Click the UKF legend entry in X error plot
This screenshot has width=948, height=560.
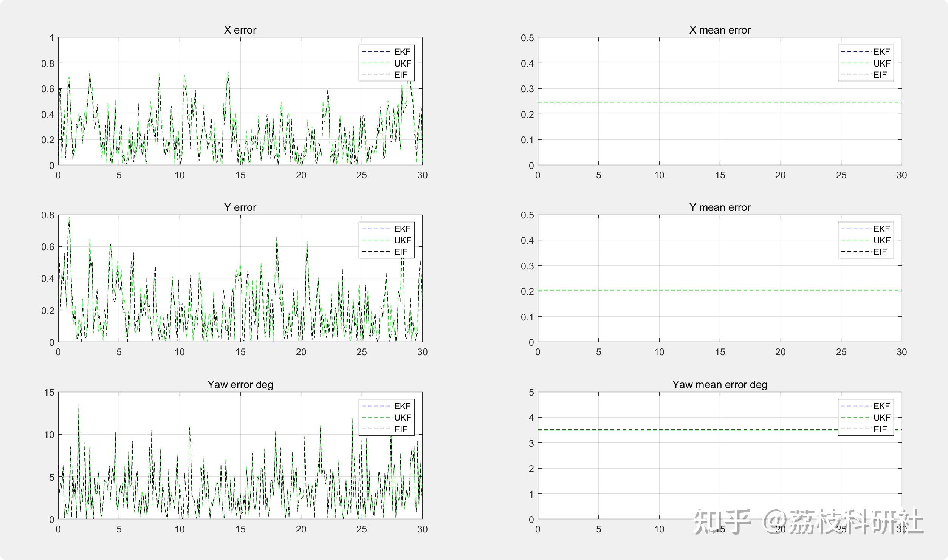(402, 63)
